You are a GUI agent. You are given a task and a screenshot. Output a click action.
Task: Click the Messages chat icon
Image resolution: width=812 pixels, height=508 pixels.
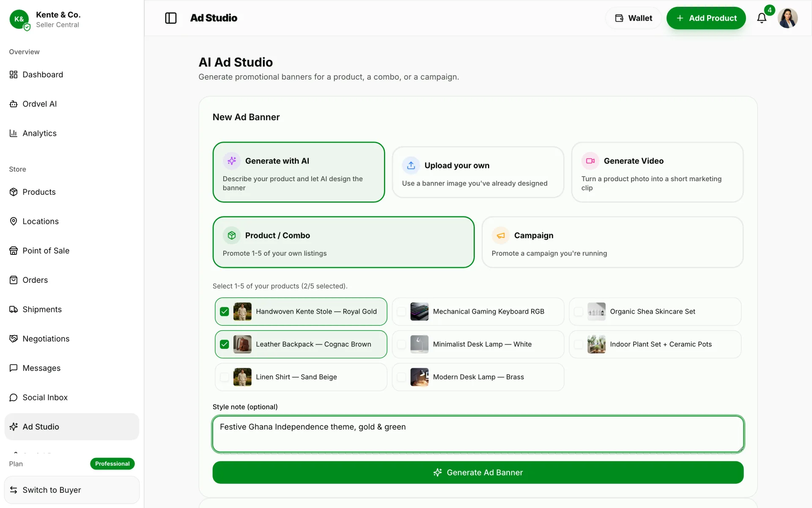pos(14,368)
